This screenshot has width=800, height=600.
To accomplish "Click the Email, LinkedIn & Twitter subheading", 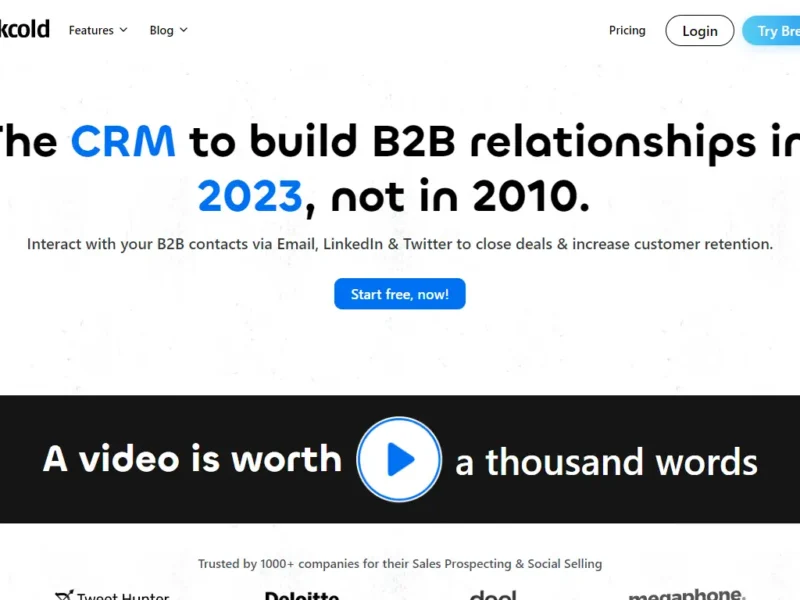I will pyautogui.click(x=399, y=244).
